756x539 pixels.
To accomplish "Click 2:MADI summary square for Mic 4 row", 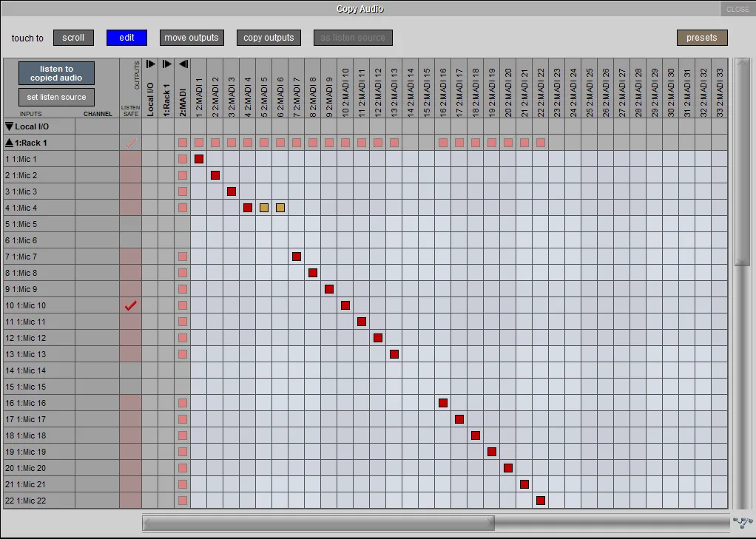I will coord(183,208).
